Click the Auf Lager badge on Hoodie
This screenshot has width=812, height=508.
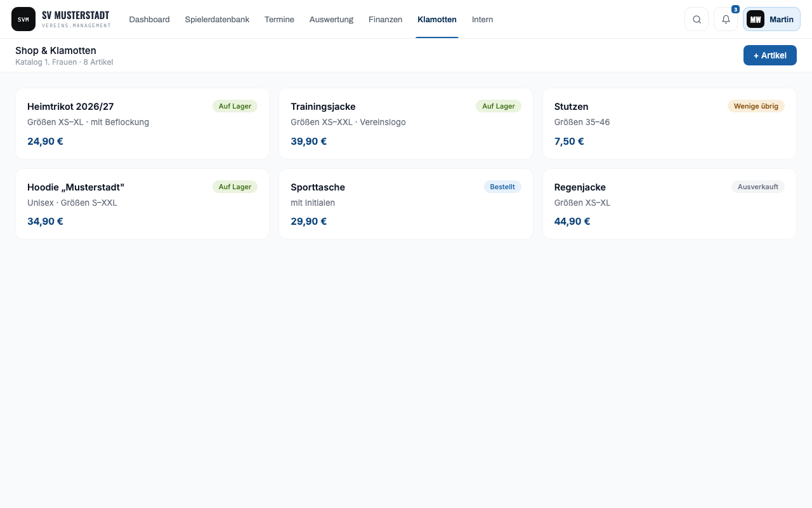click(x=235, y=187)
